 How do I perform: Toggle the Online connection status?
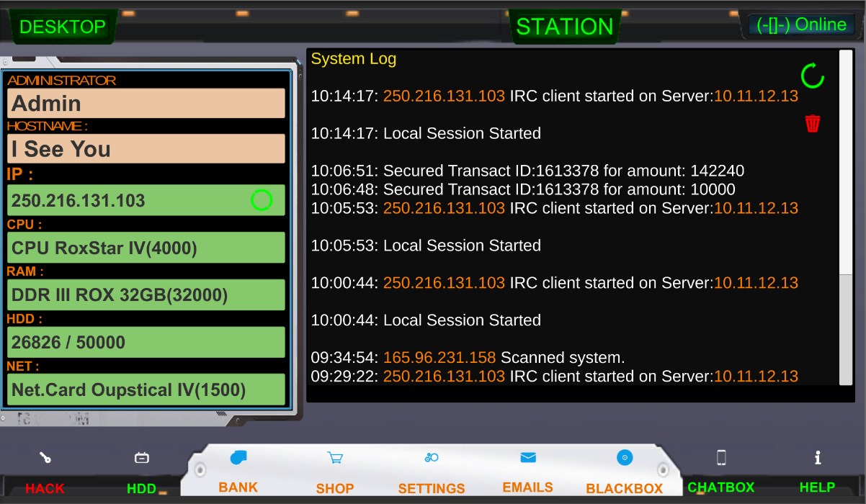click(x=802, y=25)
